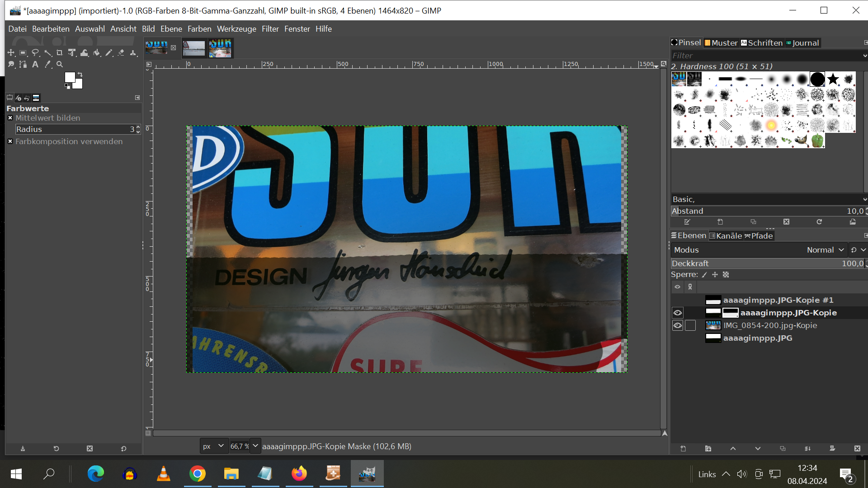Toggle lock position and size in Sperre

click(715, 275)
